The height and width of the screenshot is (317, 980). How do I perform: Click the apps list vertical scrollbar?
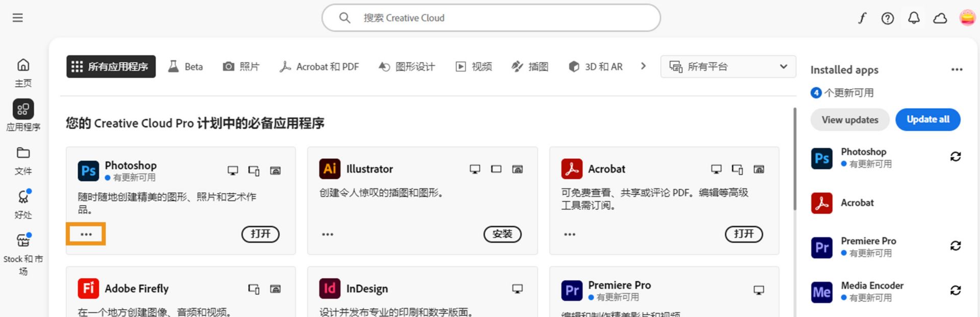pos(794,159)
